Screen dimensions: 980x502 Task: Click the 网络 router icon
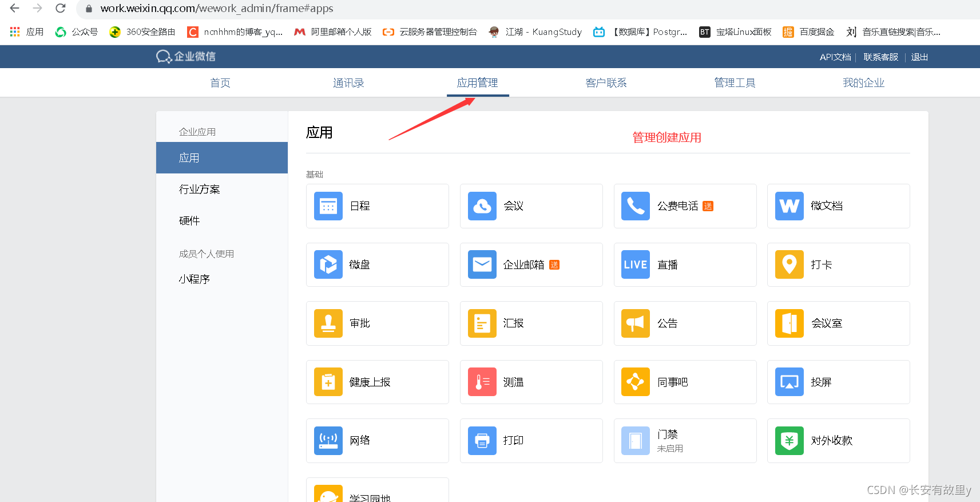[x=328, y=441]
